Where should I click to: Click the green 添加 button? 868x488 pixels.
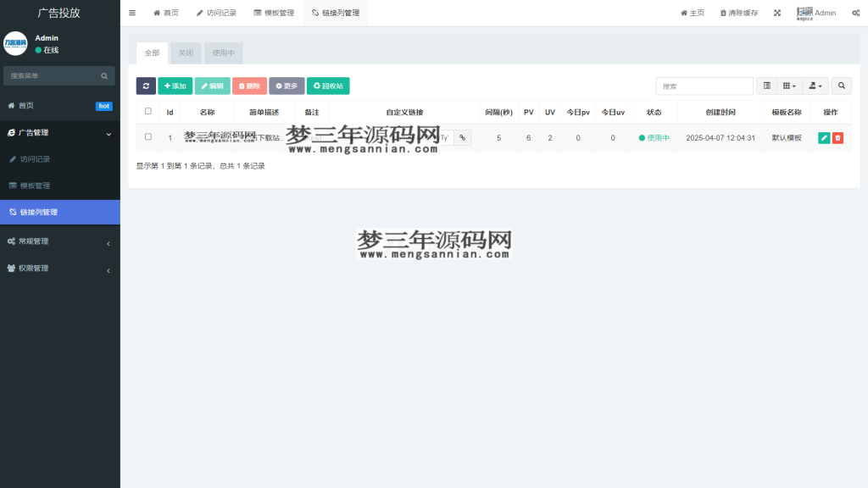[174, 86]
